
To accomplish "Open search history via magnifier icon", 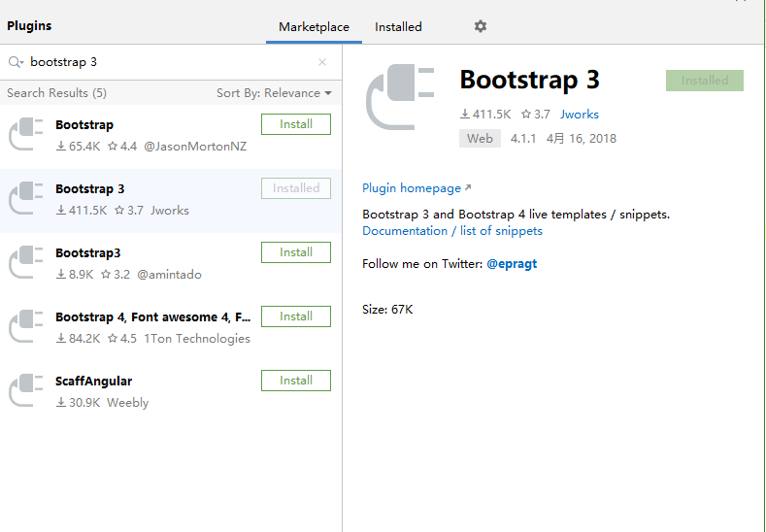I will coord(16,62).
